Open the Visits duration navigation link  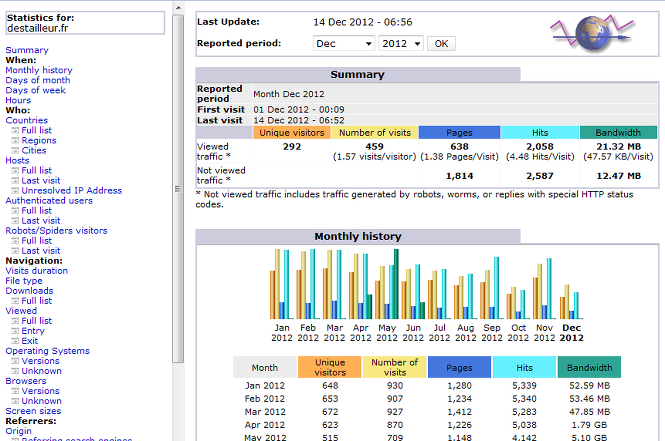[36, 270]
